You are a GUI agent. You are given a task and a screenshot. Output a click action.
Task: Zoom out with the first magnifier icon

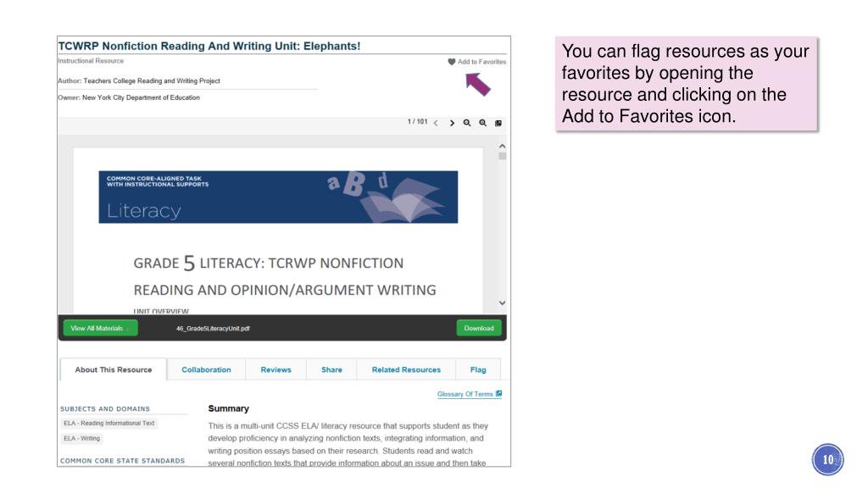[467, 123]
